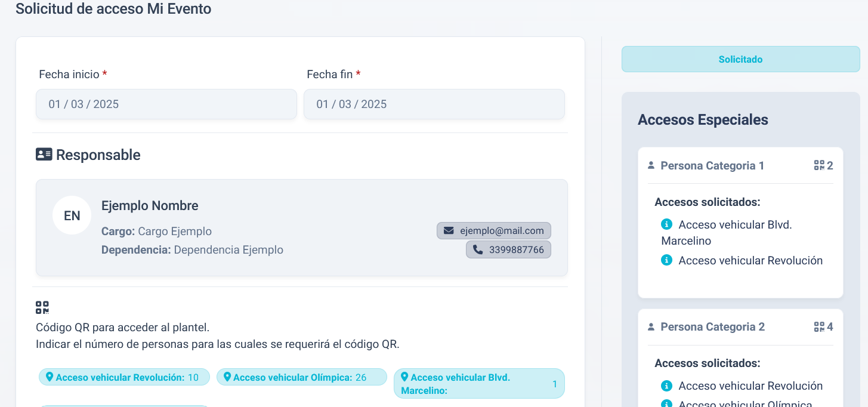The width and height of the screenshot is (868, 407).
Task: Click the Fecha inicio date field
Action: pyautogui.click(x=166, y=104)
